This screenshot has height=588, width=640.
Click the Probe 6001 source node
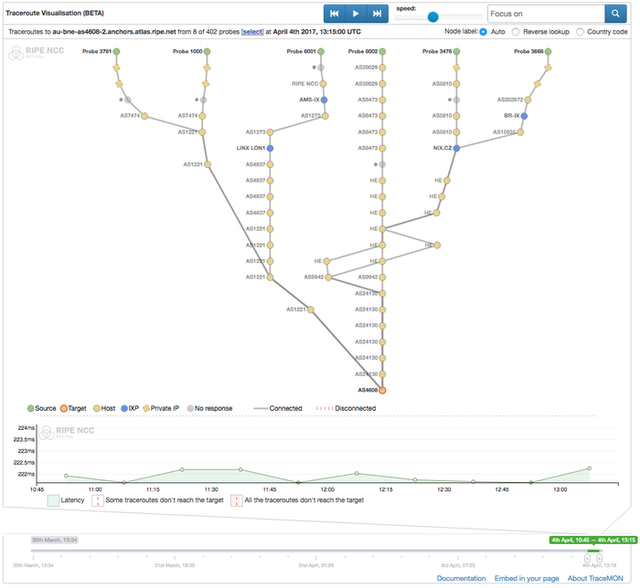(321, 51)
